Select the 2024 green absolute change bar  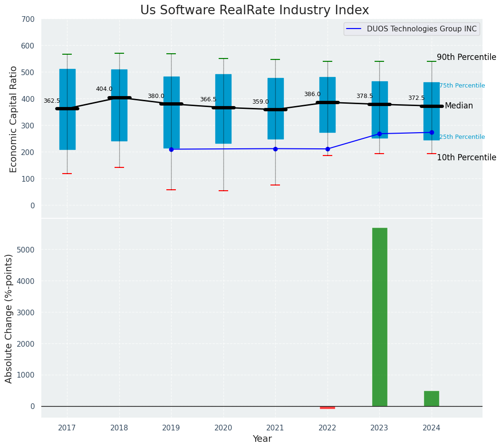coord(432,399)
